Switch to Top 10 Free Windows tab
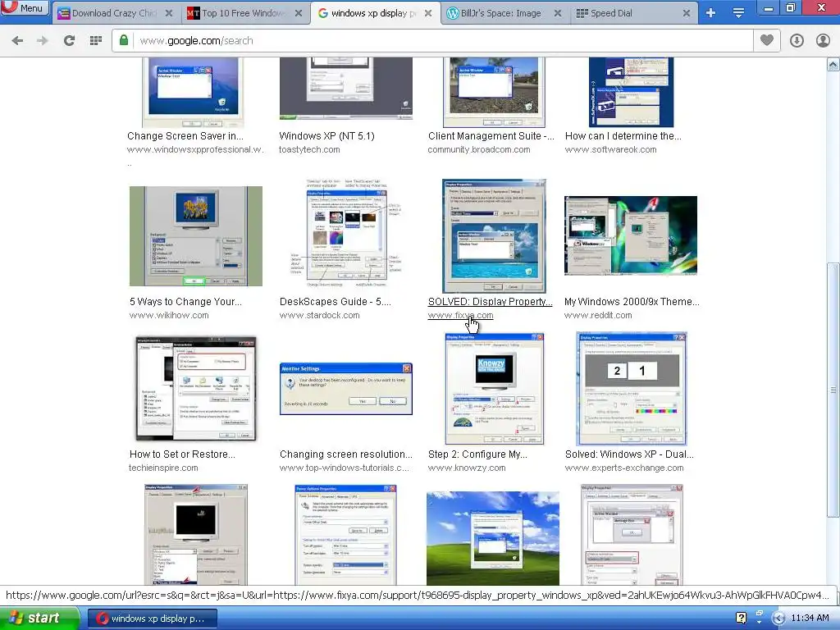This screenshot has height=630, width=840. (x=242, y=13)
